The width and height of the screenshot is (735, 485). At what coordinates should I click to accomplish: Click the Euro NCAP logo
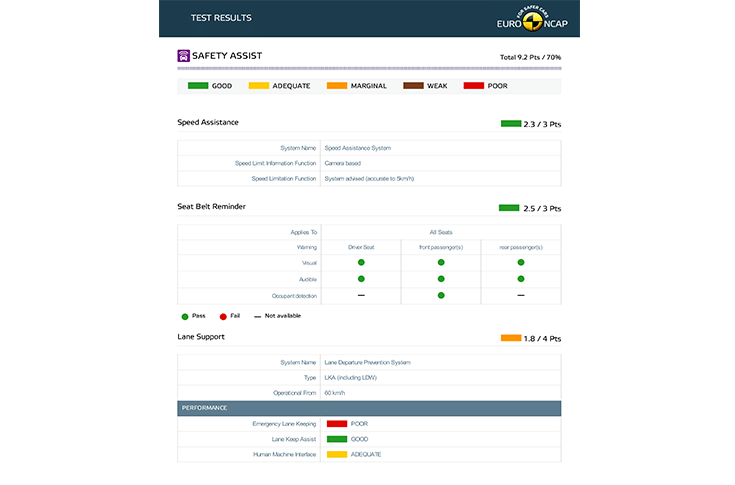[x=530, y=19]
